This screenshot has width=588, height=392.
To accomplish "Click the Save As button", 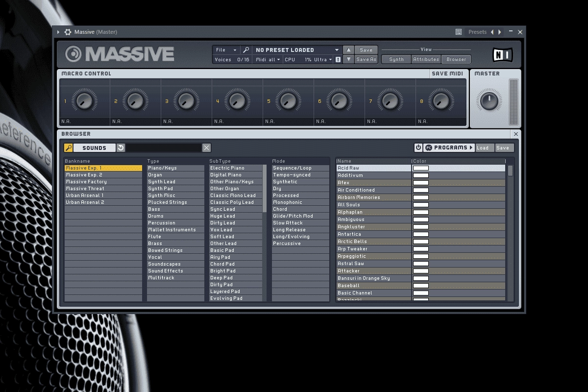I will [x=366, y=59].
